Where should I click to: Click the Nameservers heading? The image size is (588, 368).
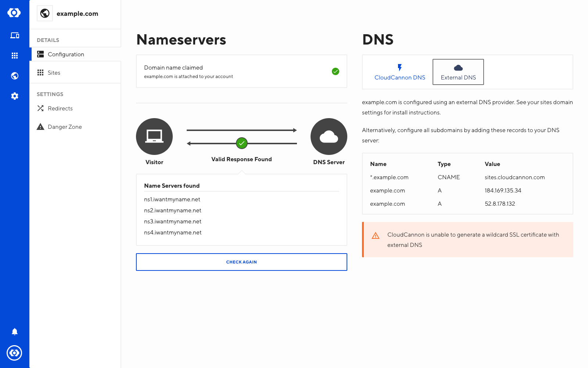(181, 39)
